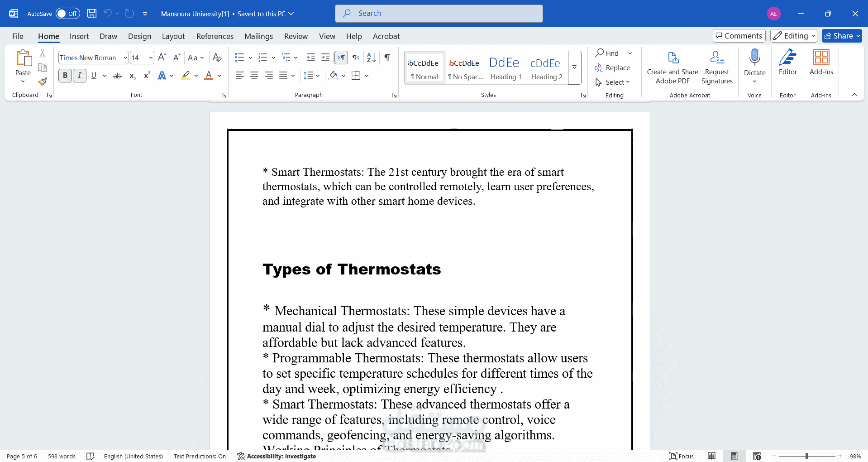This screenshot has width=868, height=462.
Task: Open spelling proofing status icon
Action: click(x=90, y=456)
